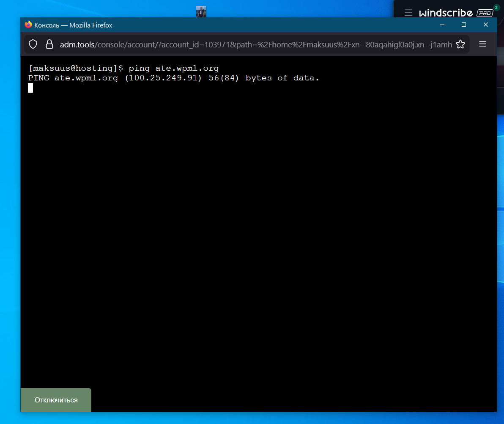Open site security padlock info
The width and height of the screenshot is (504, 424).
pyautogui.click(x=49, y=44)
